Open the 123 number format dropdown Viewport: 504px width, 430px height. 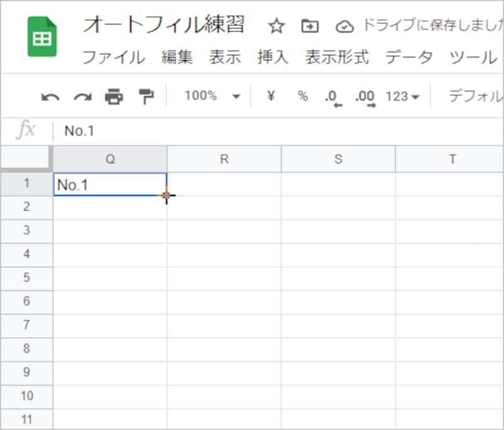[401, 96]
